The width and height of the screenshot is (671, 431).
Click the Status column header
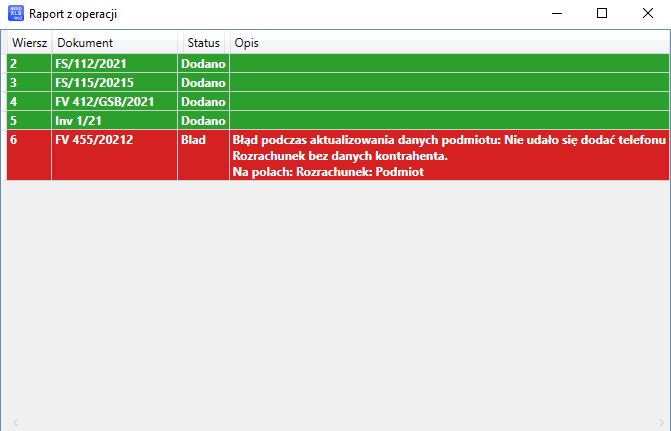[203, 43]
